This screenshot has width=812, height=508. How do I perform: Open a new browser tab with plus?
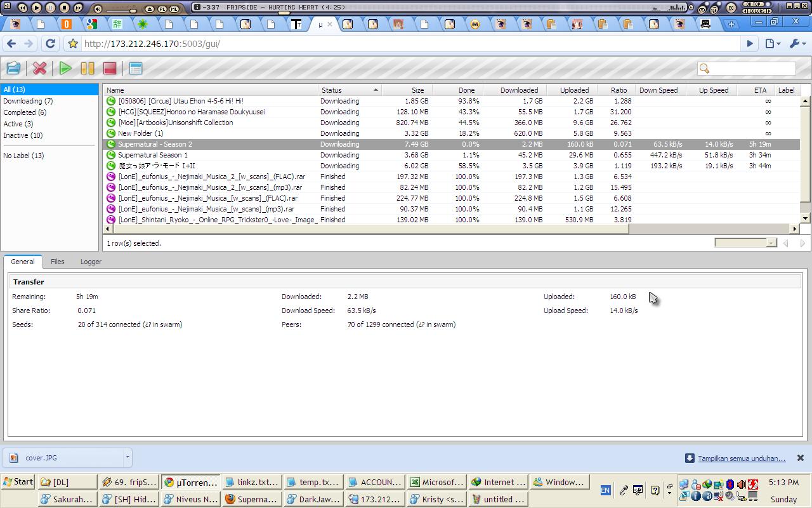coord(731,24)
